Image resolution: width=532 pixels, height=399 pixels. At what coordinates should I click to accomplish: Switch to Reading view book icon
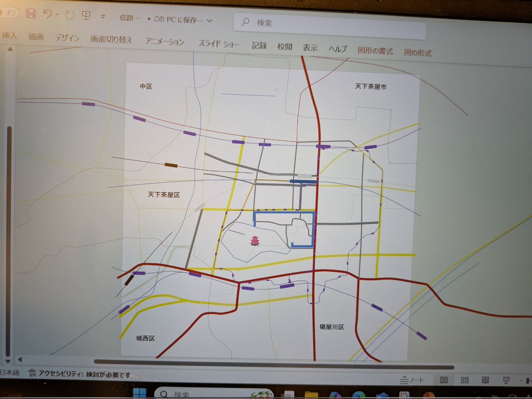pos(485,380)
